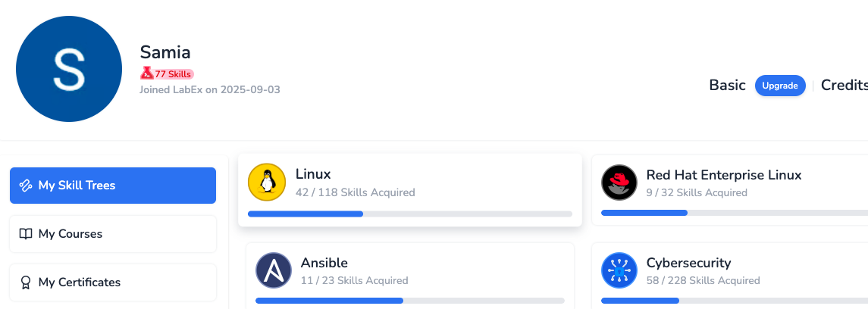
Task: Click Samia's profile avatar circle
Action: click(x=69, y=69)
